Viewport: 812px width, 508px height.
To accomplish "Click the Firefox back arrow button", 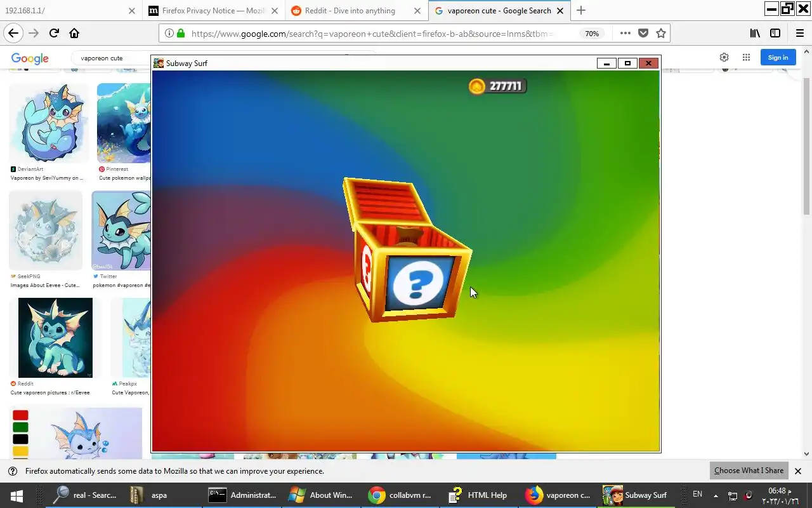I will [x=13, y=33].
